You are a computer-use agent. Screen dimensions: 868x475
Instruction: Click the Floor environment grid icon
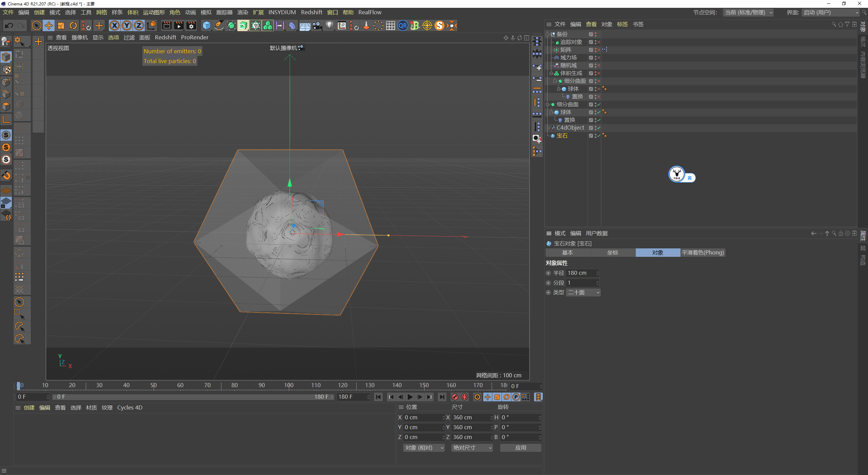305,25
